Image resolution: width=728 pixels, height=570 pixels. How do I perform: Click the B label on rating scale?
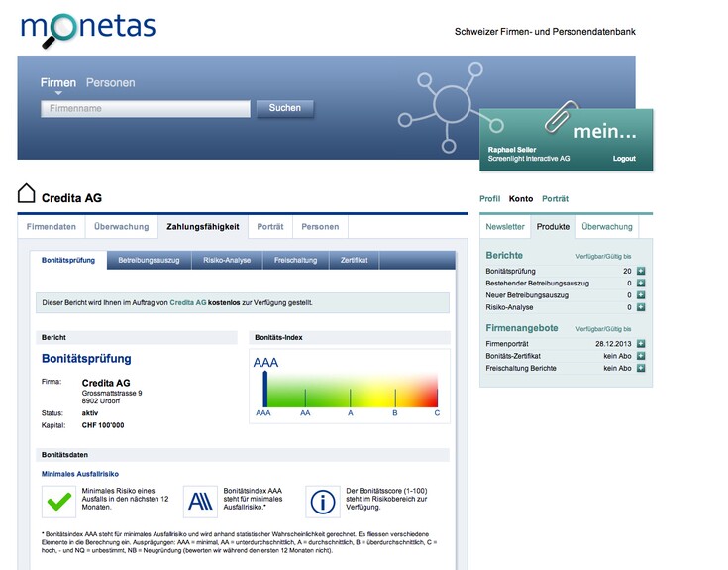point(395,413)
